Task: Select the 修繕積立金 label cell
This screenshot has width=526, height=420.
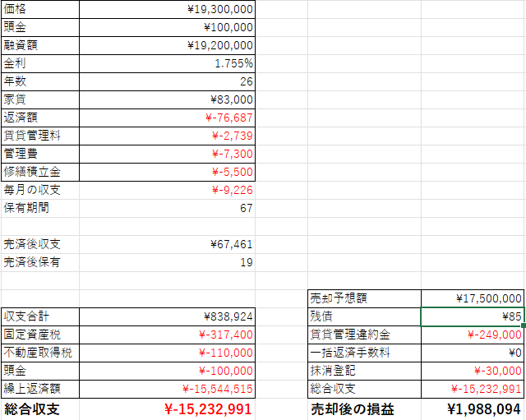Action: 40,173
